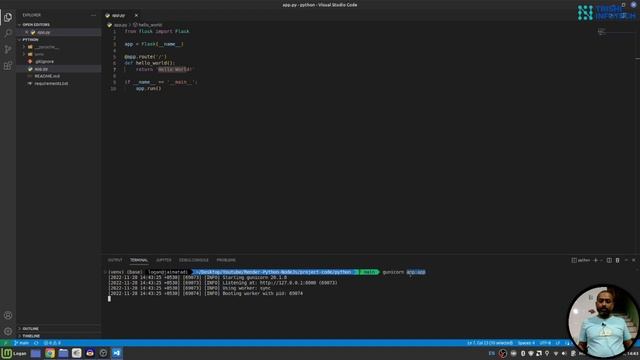Open errors and warnings count in status bar

pos(52,343)
